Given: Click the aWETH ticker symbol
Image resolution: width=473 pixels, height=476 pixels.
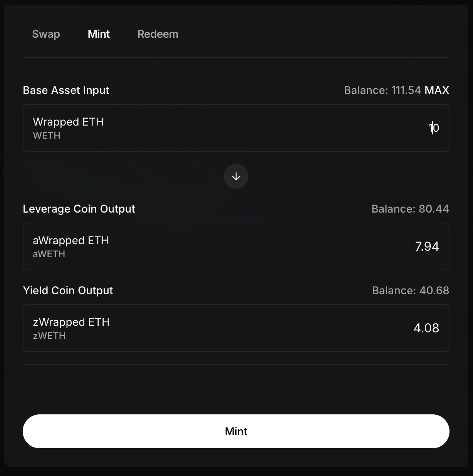Looking at the screenshot, I should 49,254.
